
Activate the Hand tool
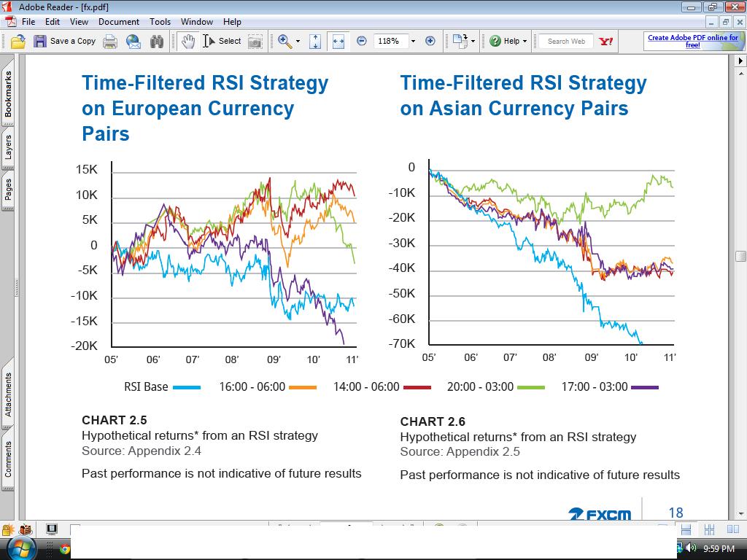187,42
